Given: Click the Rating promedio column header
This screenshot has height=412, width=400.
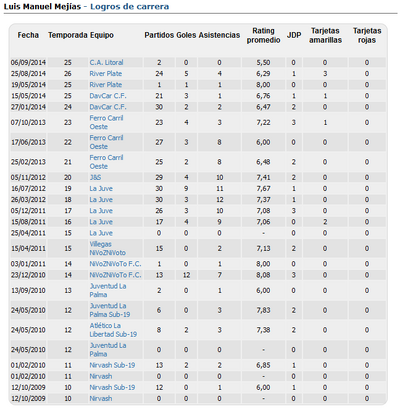Looking at the screenshot, I should (263, 35).
